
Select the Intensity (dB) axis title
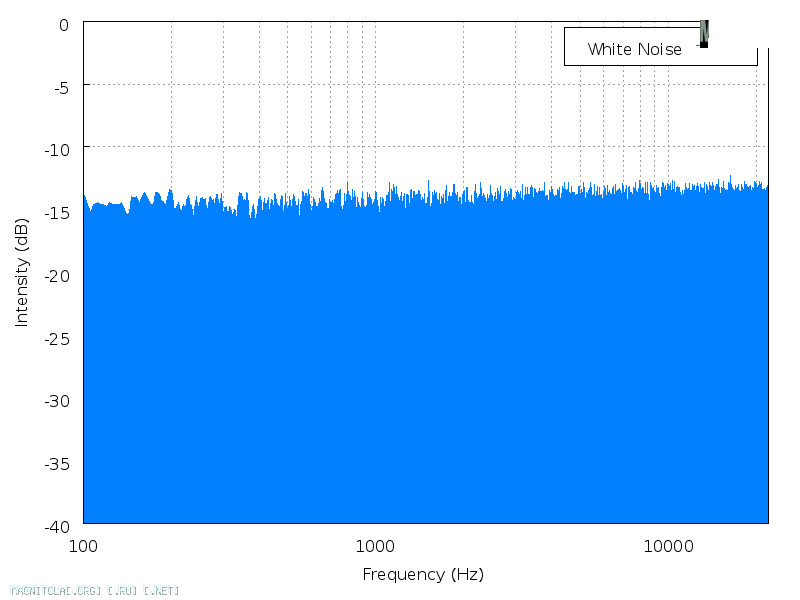click(21, 273)
